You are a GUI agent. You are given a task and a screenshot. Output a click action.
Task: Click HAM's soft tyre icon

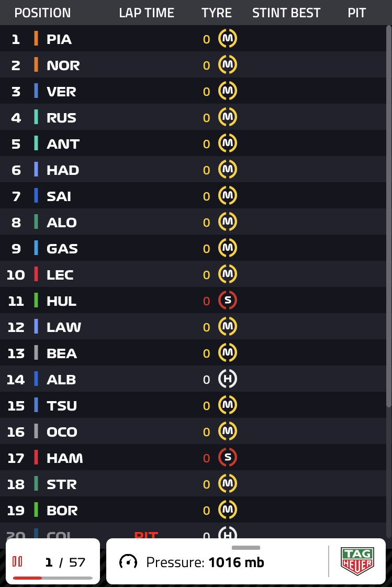click(227, 458)
